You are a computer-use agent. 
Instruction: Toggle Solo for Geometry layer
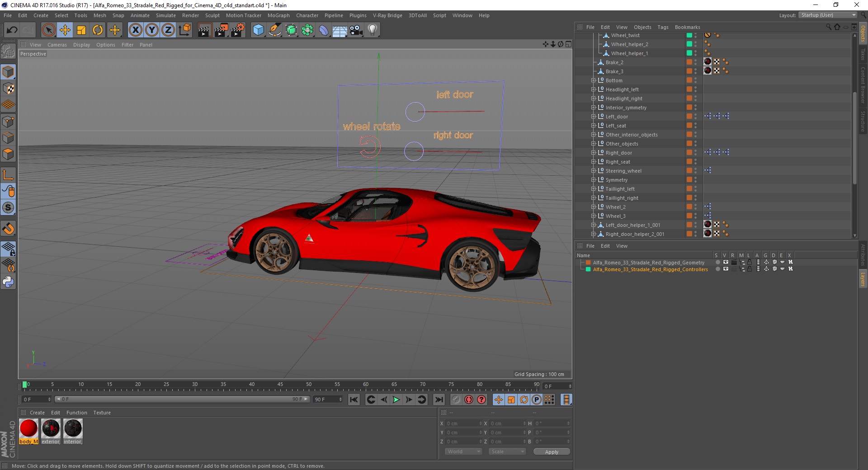(717, 262)
